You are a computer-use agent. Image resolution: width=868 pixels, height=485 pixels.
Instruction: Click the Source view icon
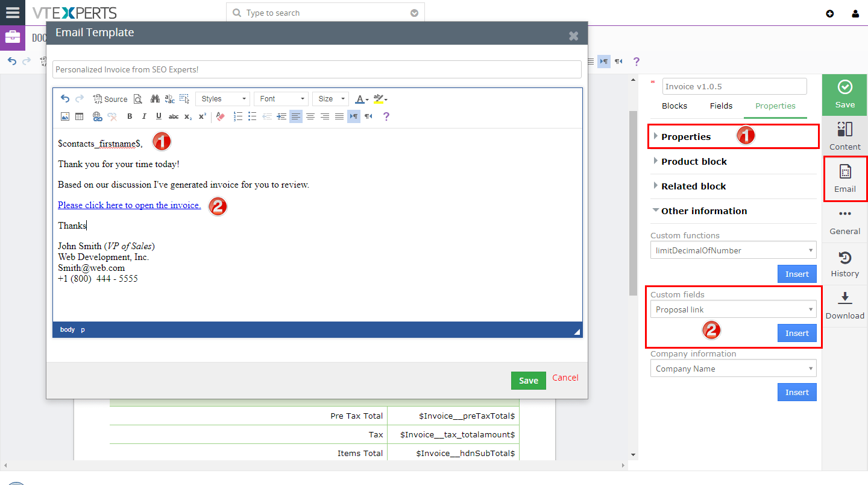(x=110, y=98)
